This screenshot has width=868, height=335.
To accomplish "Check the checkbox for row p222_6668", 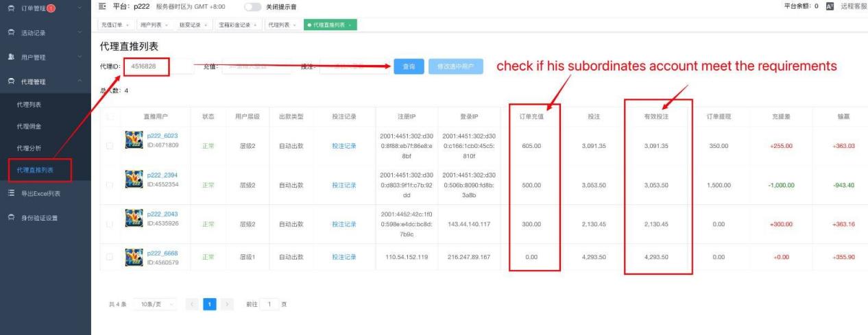I will pyautogui.click(x=110, y=258).
